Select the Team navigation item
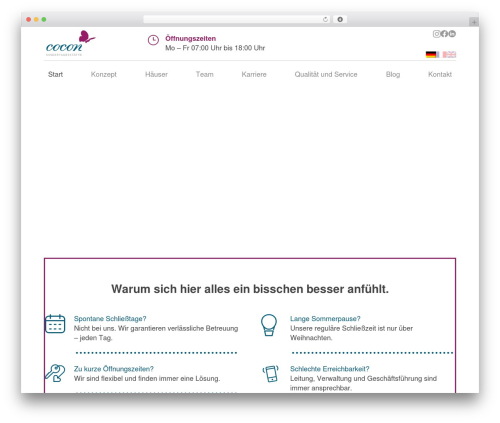The image size is (500, 423). (205, 74)
